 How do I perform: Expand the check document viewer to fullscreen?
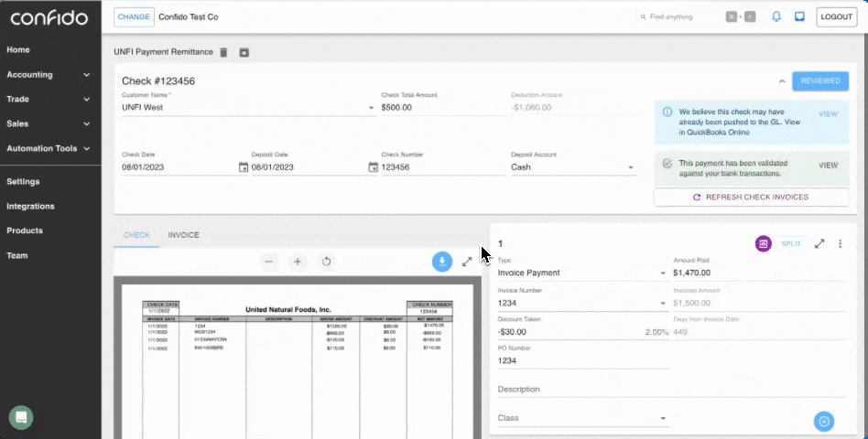467,262
